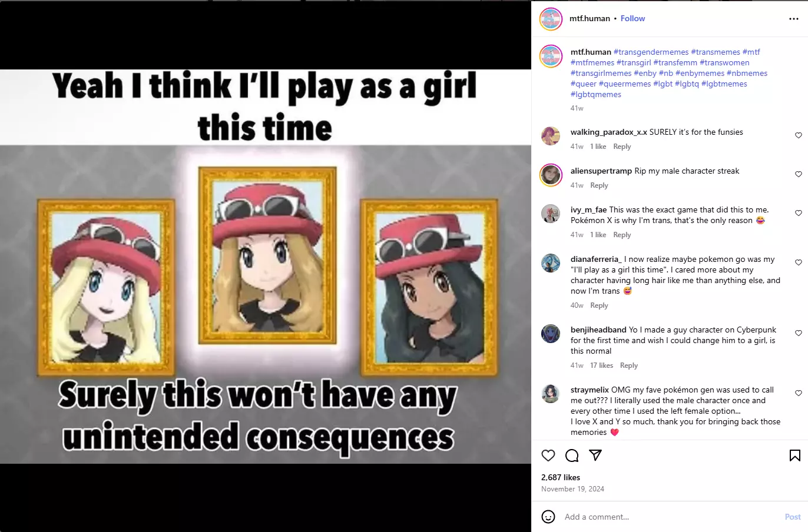Open the emoji picker smiley icon
The image size is (808, 532).
point(548,517)
